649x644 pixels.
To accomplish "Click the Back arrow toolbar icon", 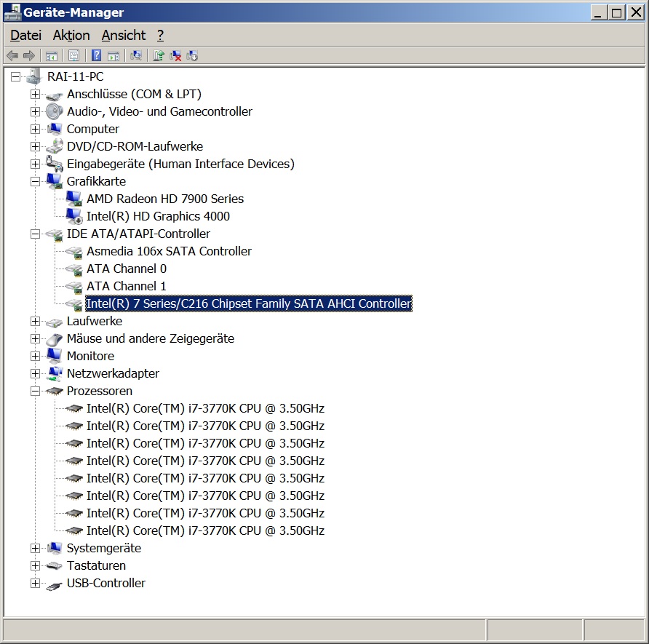I will pyautogui.click(x=12, y=55).
